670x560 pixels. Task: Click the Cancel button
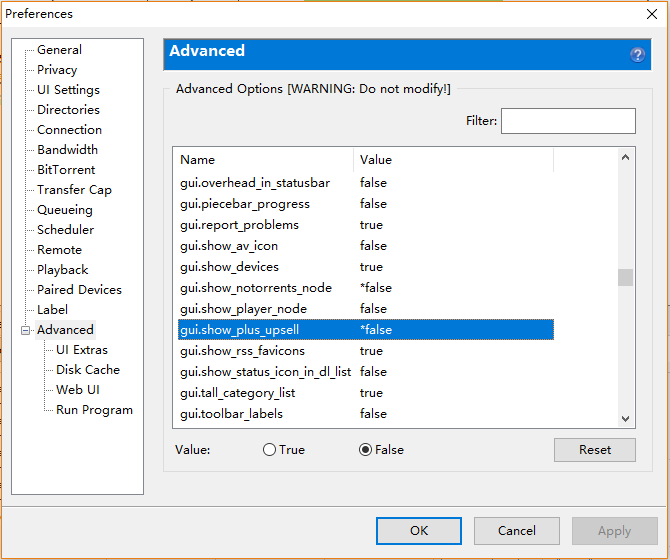517,531
